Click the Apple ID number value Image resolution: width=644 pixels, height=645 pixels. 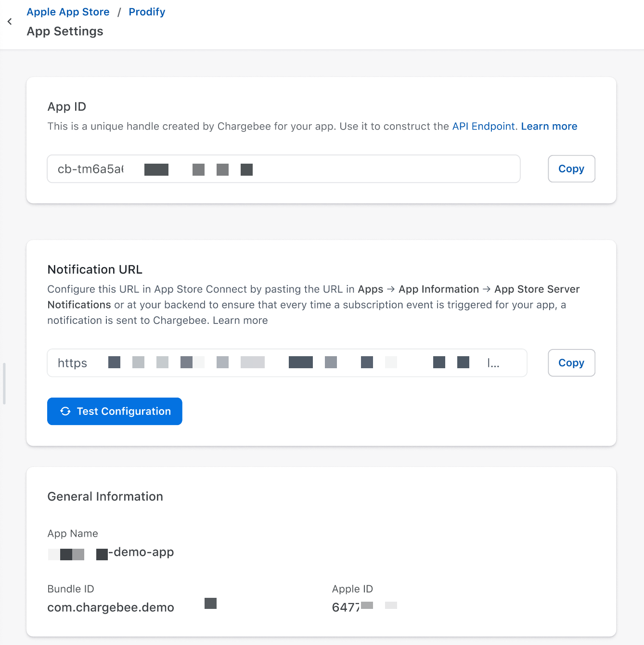coord(346,607)
